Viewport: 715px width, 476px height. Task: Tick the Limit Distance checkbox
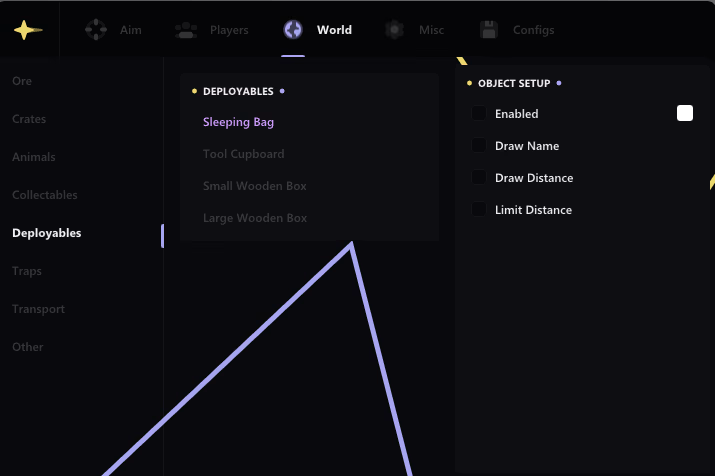(478, 209)
